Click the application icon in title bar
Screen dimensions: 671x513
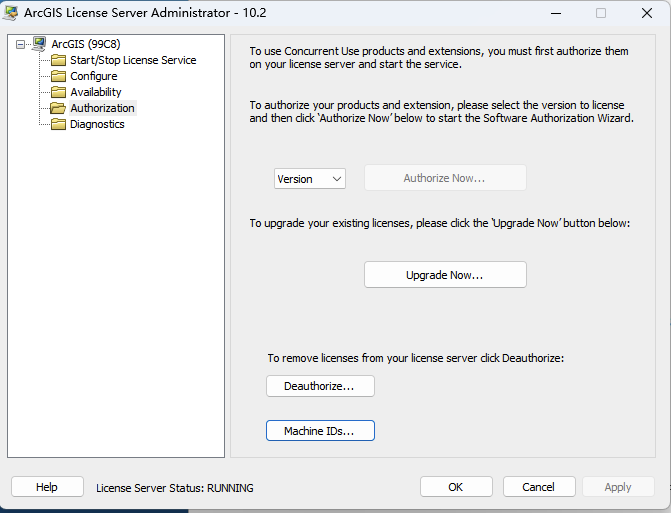tap(10, 13)
